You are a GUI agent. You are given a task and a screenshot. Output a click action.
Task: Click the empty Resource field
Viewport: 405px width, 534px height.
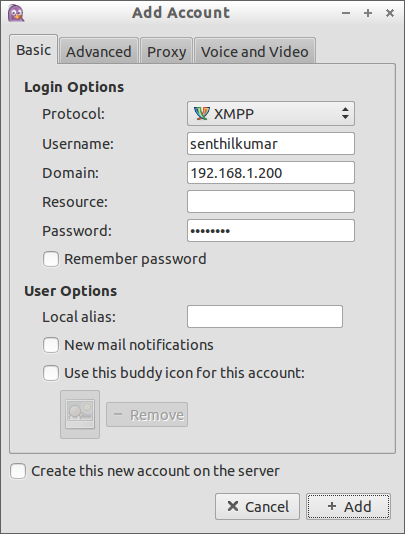[x=271, y=202]
